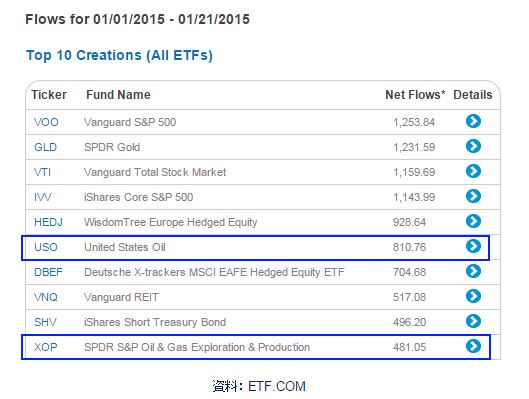This screenshot has height=399, width=529.
Task: Open details arrow for Vanguard S&P 500
Action: point(473,121)
